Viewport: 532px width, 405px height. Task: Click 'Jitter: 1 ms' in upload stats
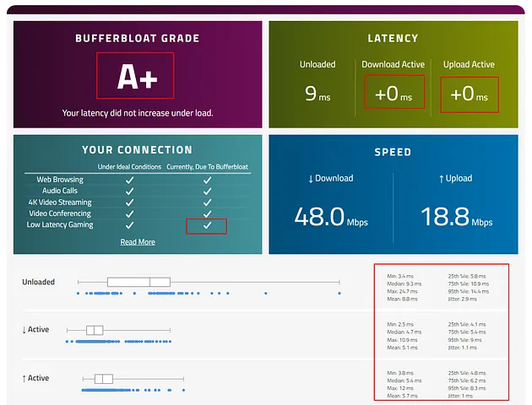pyautogui.click(x=460, y=396)
